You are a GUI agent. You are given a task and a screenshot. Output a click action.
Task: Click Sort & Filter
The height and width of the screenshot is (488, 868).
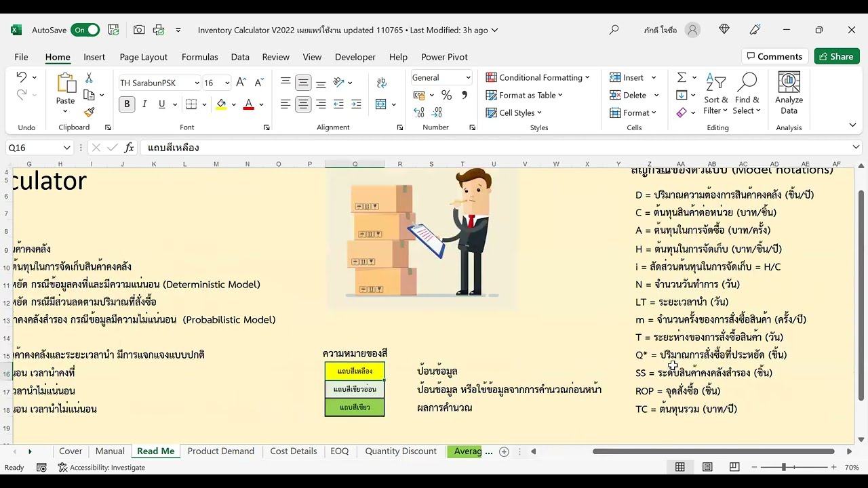715,94
